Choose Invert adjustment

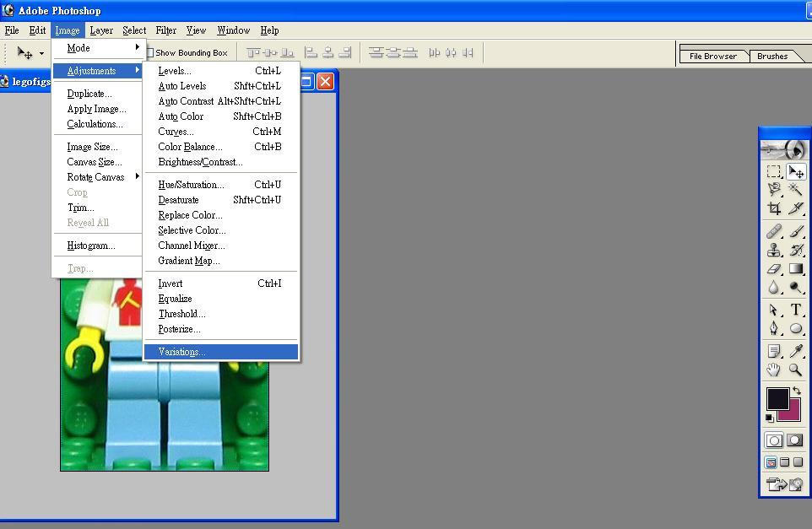point(221,283)
